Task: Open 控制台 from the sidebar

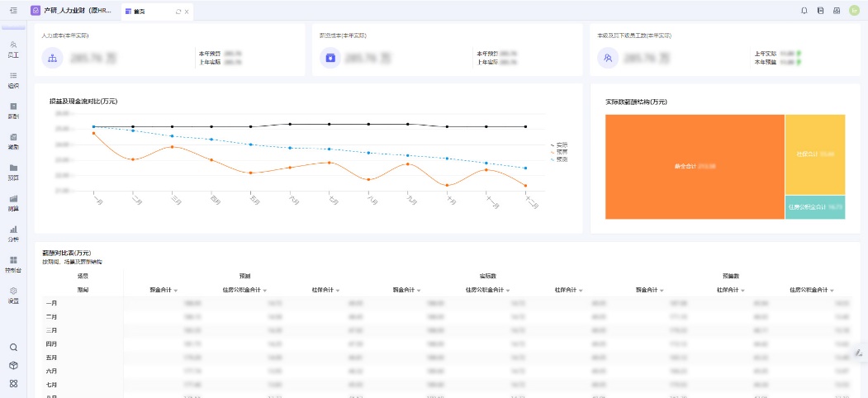Action: [x=13, y=263]
